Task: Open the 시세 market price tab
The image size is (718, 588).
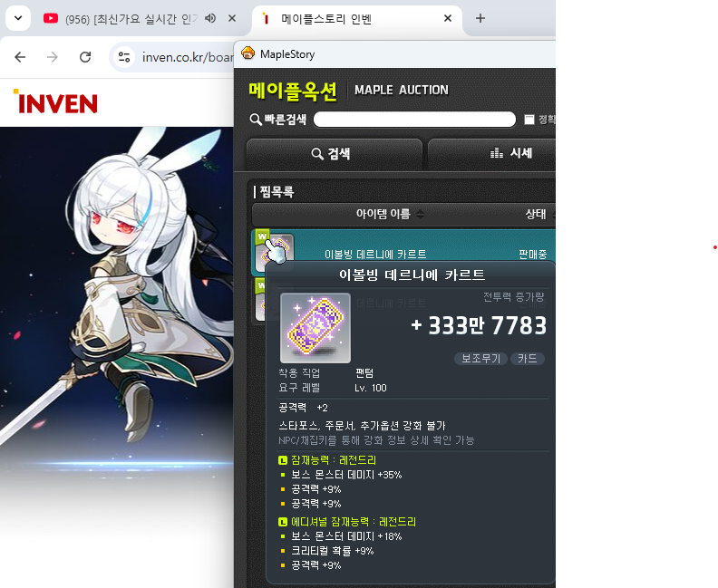Action: 491,154
